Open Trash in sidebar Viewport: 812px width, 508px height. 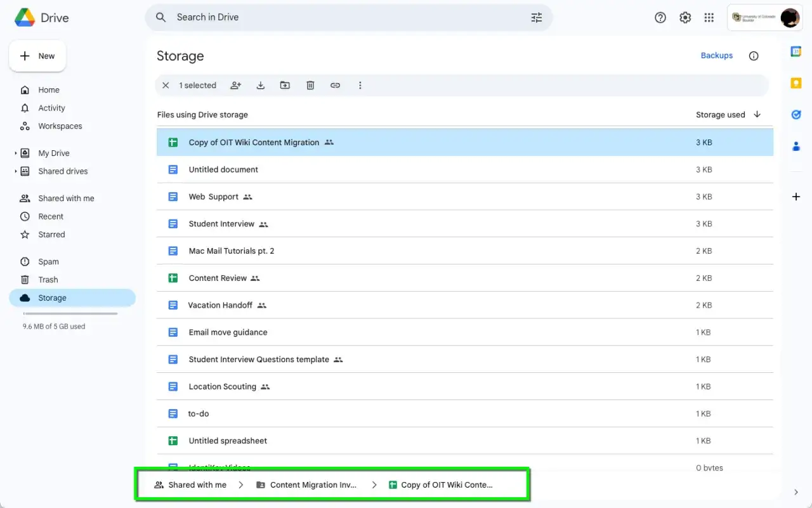72,280
